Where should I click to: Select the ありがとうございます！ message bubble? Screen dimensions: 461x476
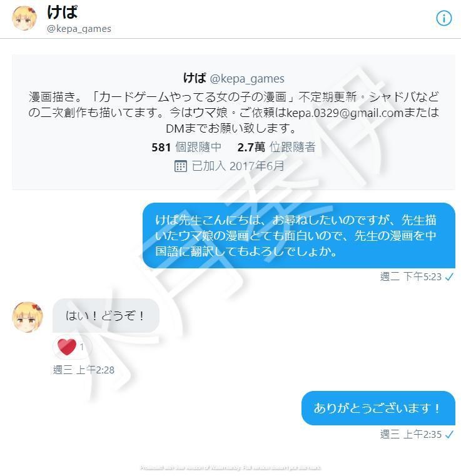tap(378, 408)
